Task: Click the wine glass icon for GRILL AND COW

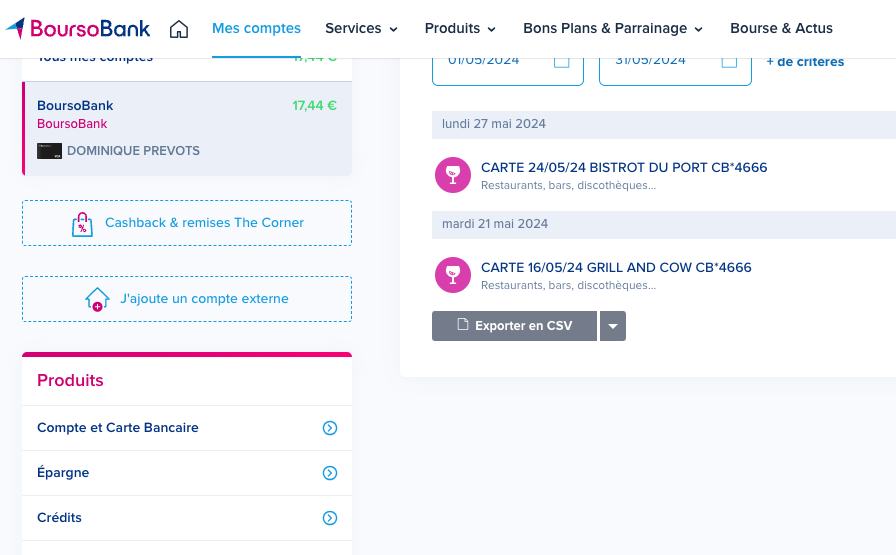Action: (453, 275)
